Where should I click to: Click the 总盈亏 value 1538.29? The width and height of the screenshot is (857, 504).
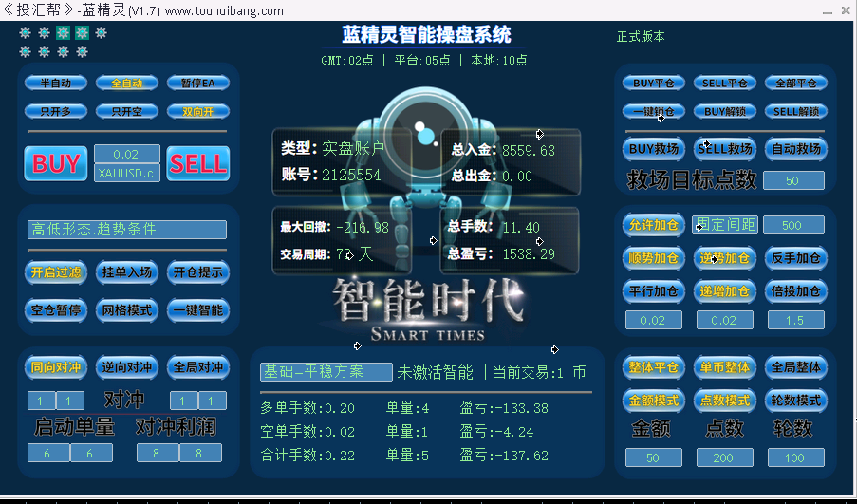(529, 254)
